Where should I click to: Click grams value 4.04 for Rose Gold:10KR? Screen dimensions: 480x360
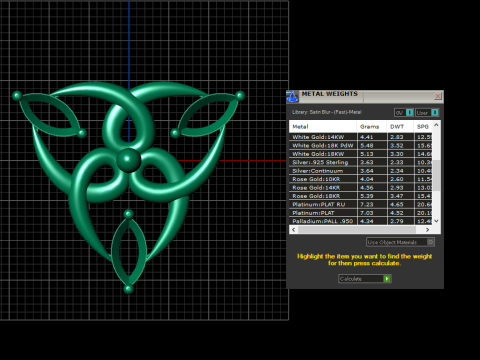[367, 179]
